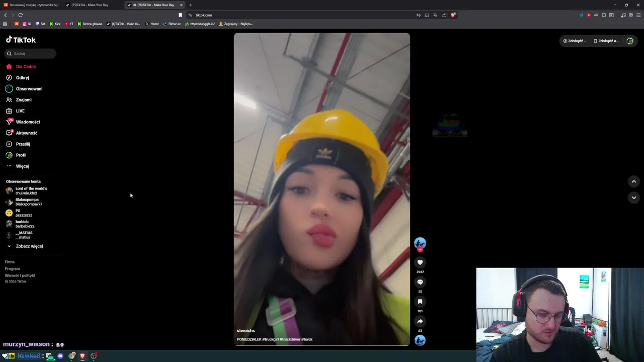This screenshot has height=362, width=644.
Task: Expand Zobacz więcej followed accounts
Action: pos(25,246)
